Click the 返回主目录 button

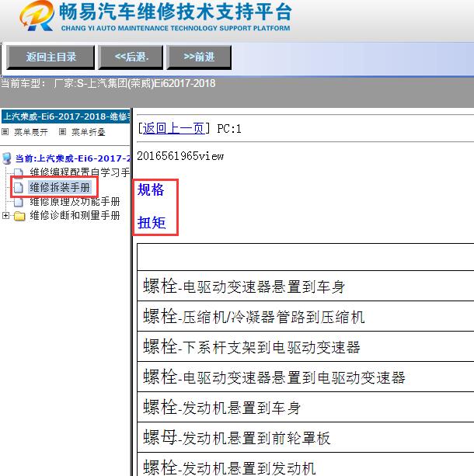tap(51, 57)
